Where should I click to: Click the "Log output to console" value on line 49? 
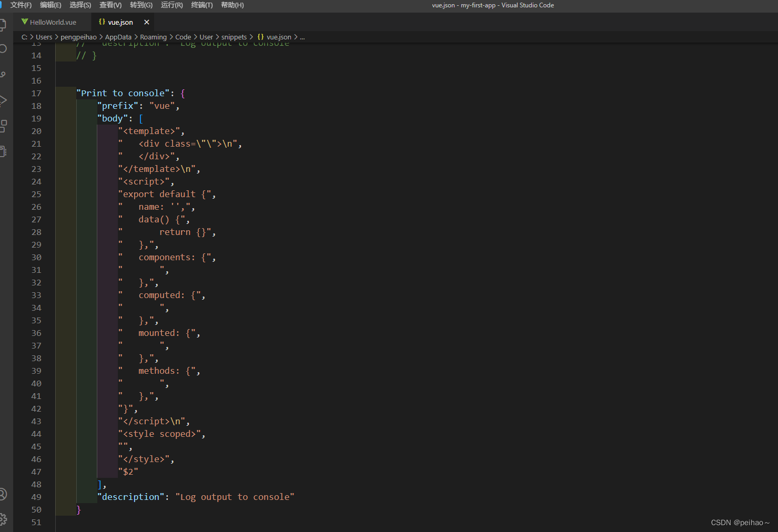[235, 497]
